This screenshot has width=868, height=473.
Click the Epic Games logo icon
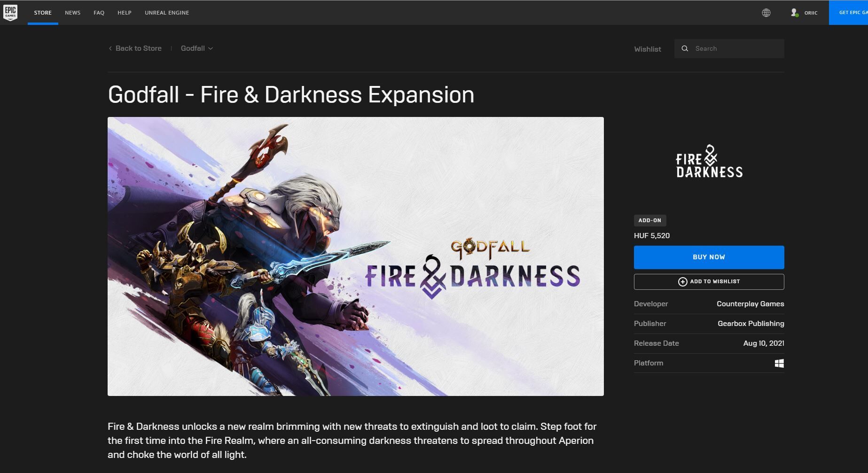coord(10,13)
